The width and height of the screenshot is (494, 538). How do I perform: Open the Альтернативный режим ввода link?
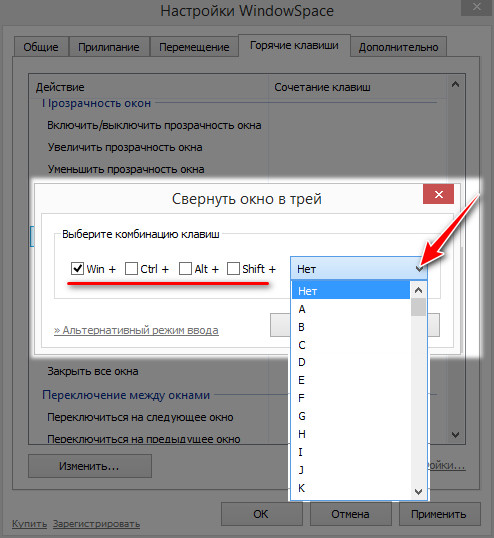pos(136,330)
